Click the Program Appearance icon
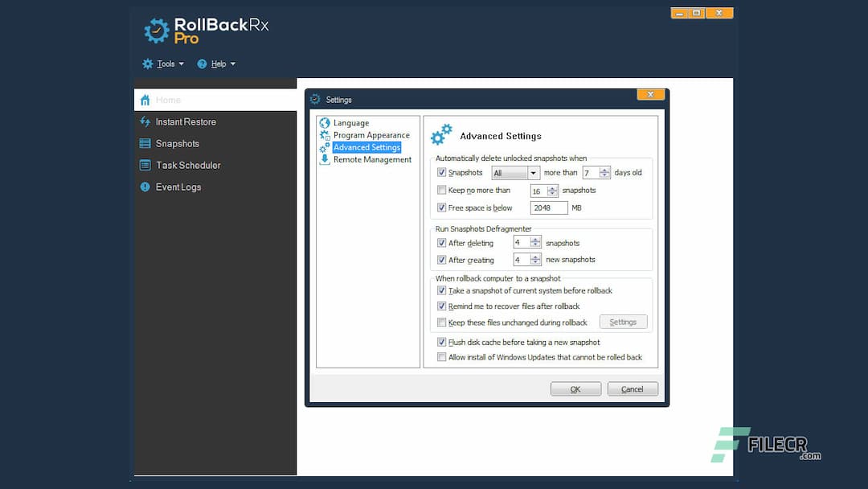 (326, 134)
